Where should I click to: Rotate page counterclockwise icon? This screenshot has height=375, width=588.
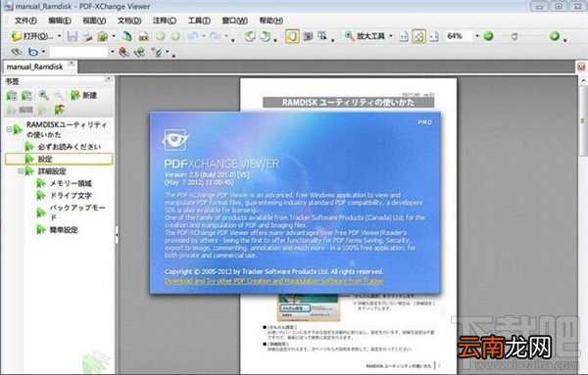click(250, 36)
